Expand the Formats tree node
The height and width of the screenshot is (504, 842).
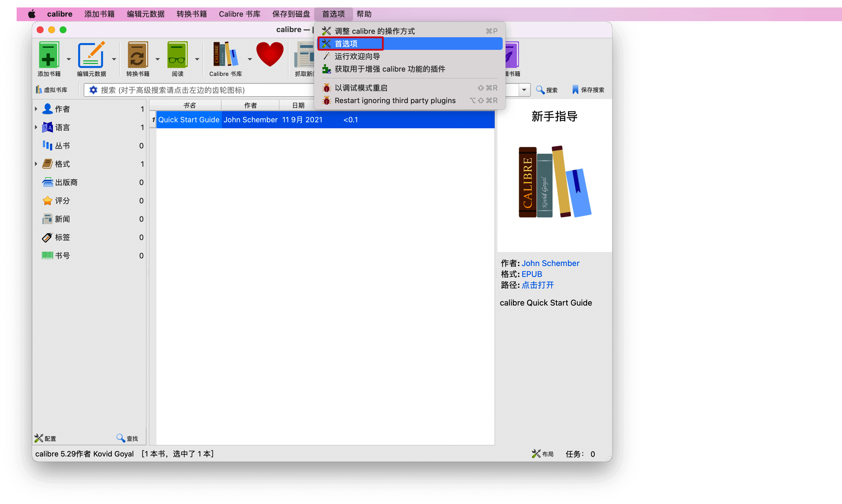[36, 164]
